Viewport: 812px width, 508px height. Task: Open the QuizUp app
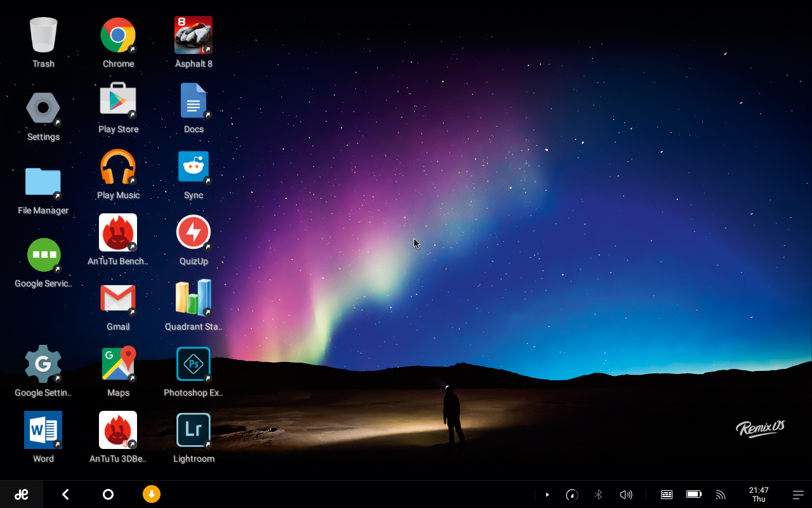click(x=193, y=232)
